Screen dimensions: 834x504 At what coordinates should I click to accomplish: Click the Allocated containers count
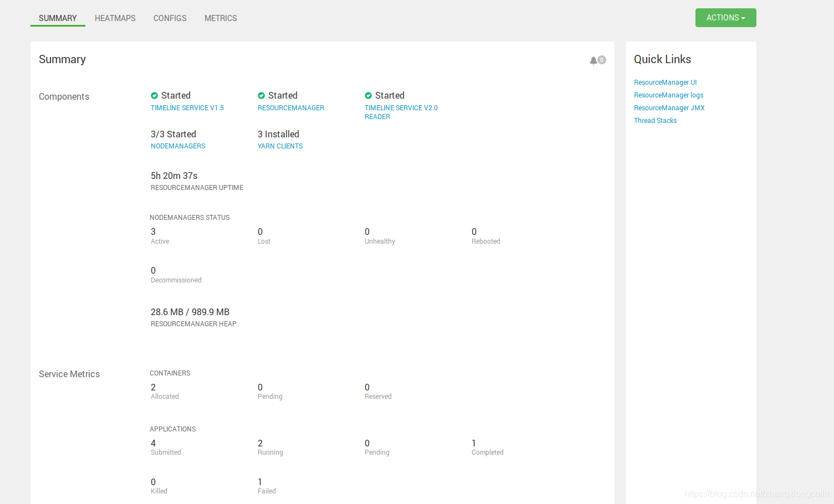[x=153, y=387]
